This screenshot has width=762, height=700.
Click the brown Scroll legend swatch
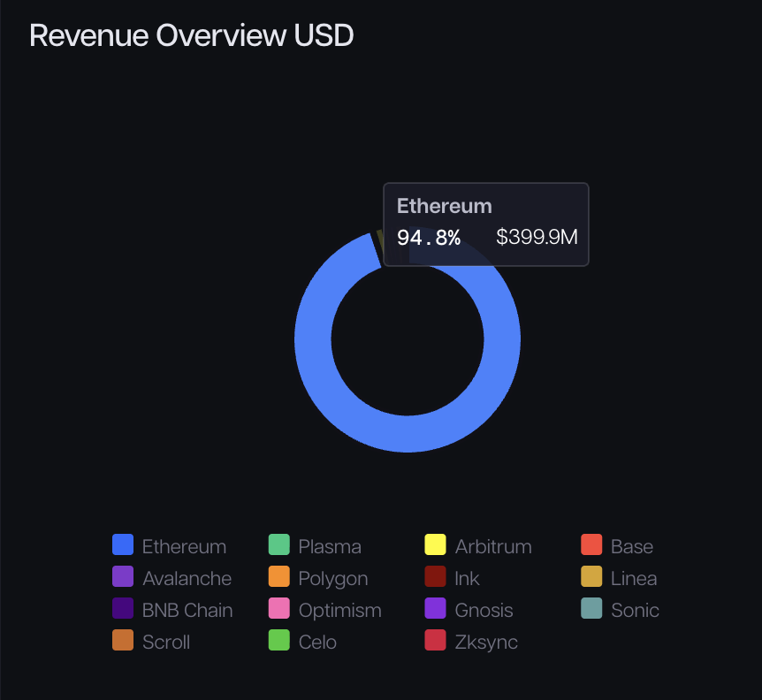[123, 640]
